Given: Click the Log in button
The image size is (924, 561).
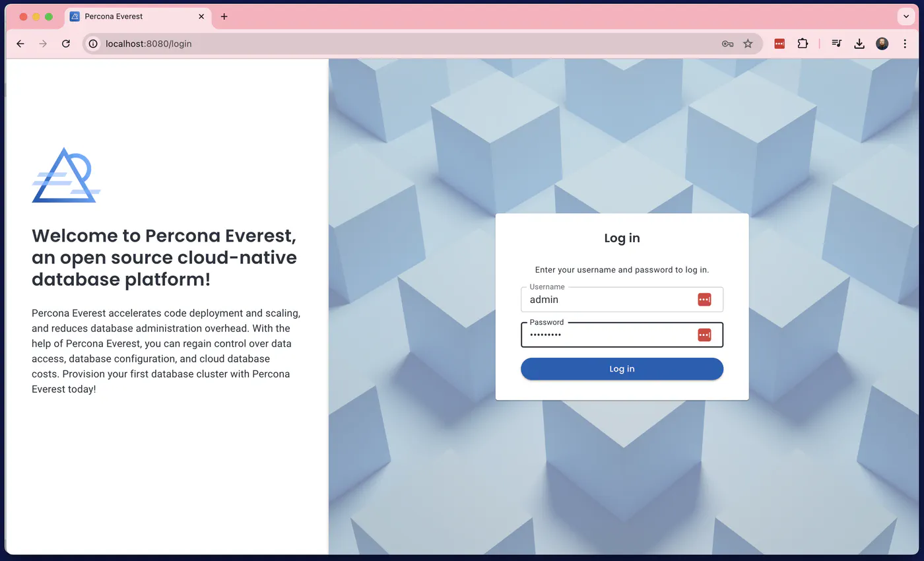Looking at the screenshot, I should pos(622,369).
